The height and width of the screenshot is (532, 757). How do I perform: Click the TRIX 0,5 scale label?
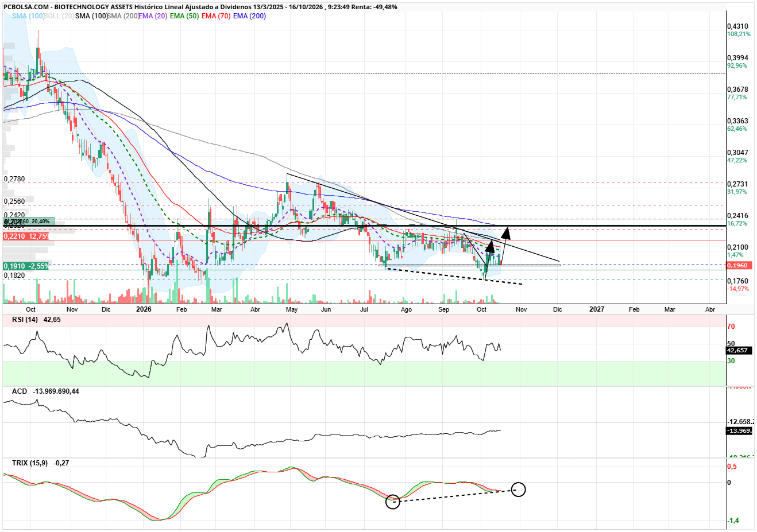pyautogui.click(x=732, y=467)
